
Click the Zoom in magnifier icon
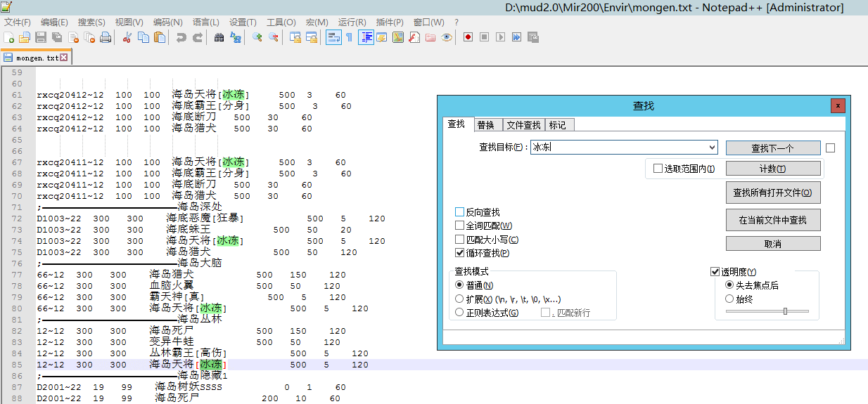pyautogui.click(x=257, y=37)
